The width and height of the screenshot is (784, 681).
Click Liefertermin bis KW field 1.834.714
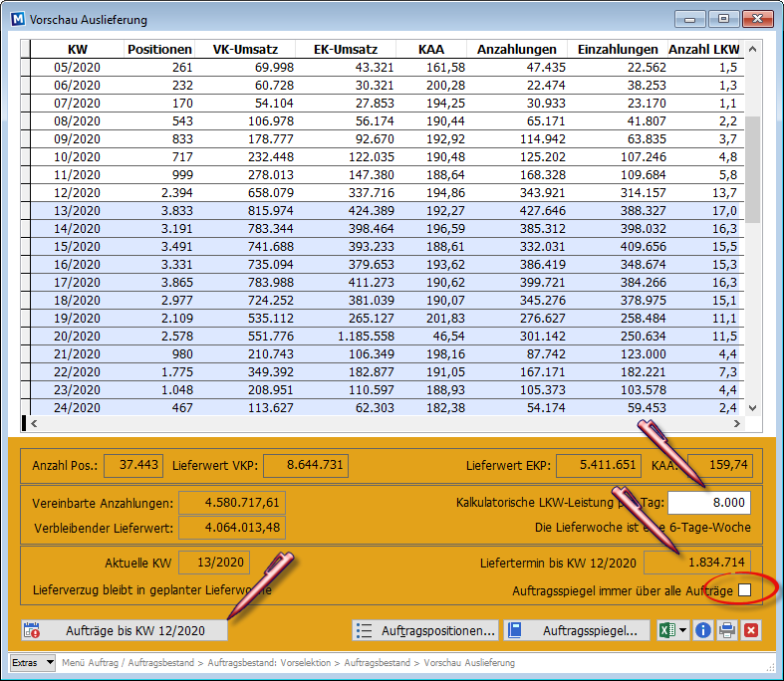click(x=697, y=563)
